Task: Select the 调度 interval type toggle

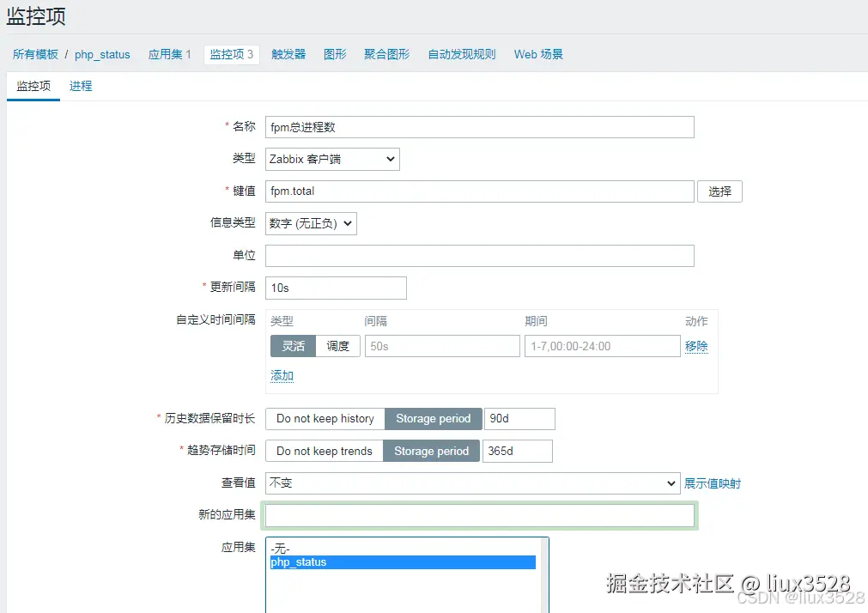Action: tap(337, 346)
